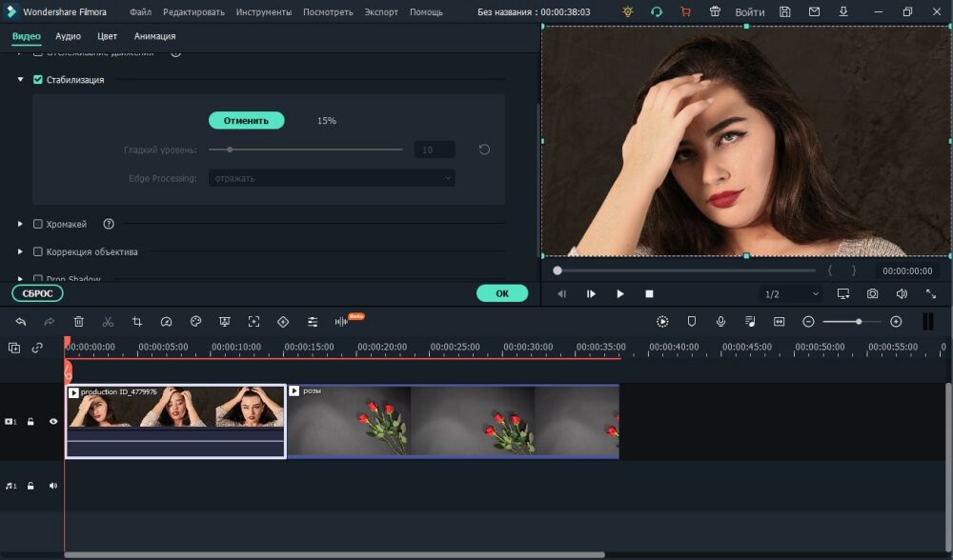Click the undo arrow in timeline toolbar
Screen dimensions: 953x560
point(21,322)
